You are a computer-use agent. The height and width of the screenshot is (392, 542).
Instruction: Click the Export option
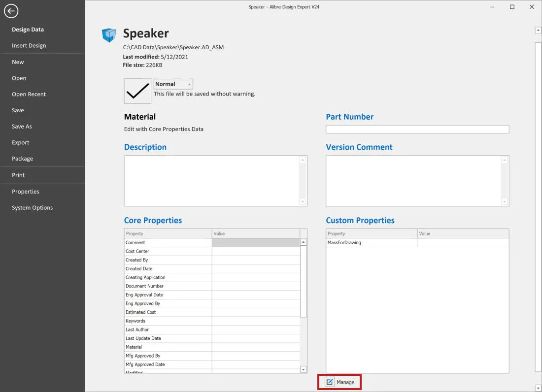20,142
